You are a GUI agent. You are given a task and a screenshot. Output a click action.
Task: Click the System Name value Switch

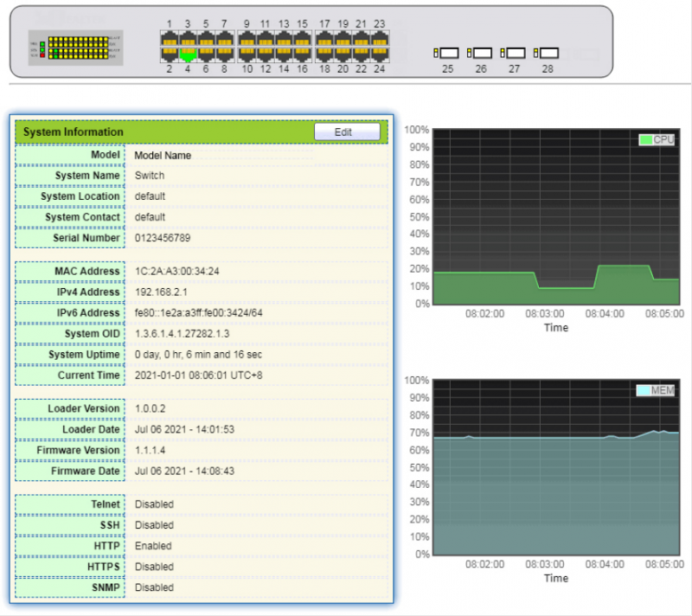tap(150, 175)
